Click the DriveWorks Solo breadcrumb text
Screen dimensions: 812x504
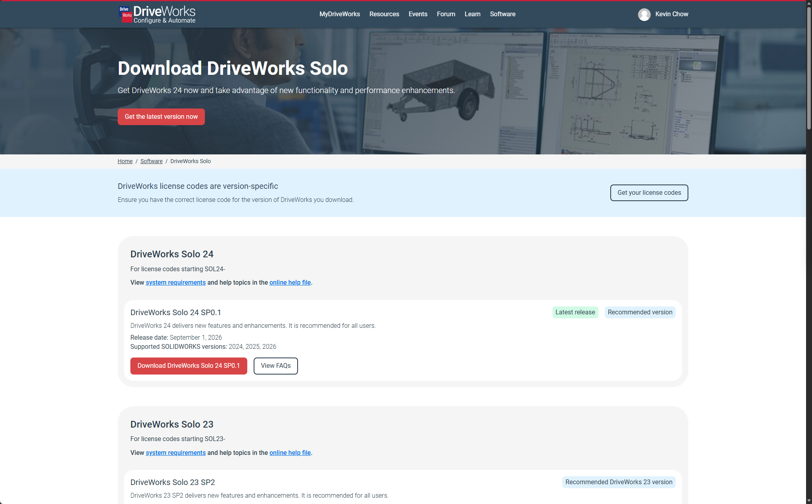coord(191,161)
